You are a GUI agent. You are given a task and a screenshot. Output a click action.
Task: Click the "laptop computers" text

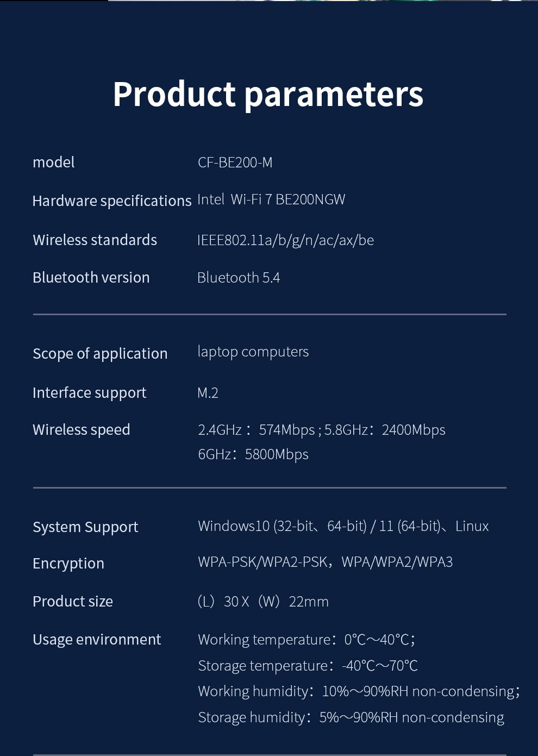[253, 352]
